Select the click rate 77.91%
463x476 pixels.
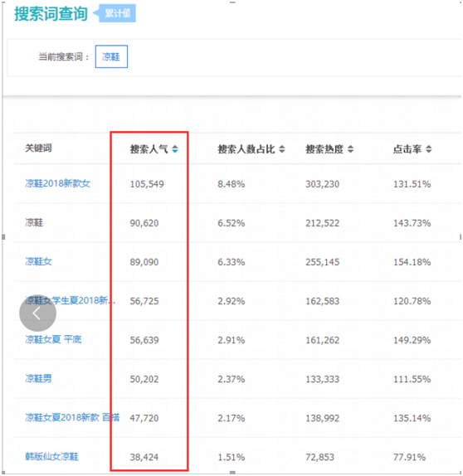click(410, 457)
